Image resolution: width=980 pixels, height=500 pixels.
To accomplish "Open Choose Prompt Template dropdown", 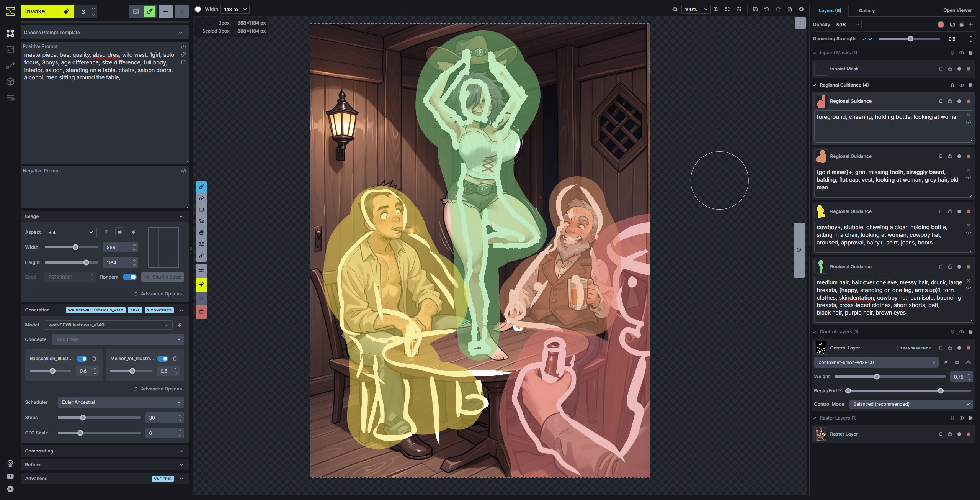I will pos(105,33).
